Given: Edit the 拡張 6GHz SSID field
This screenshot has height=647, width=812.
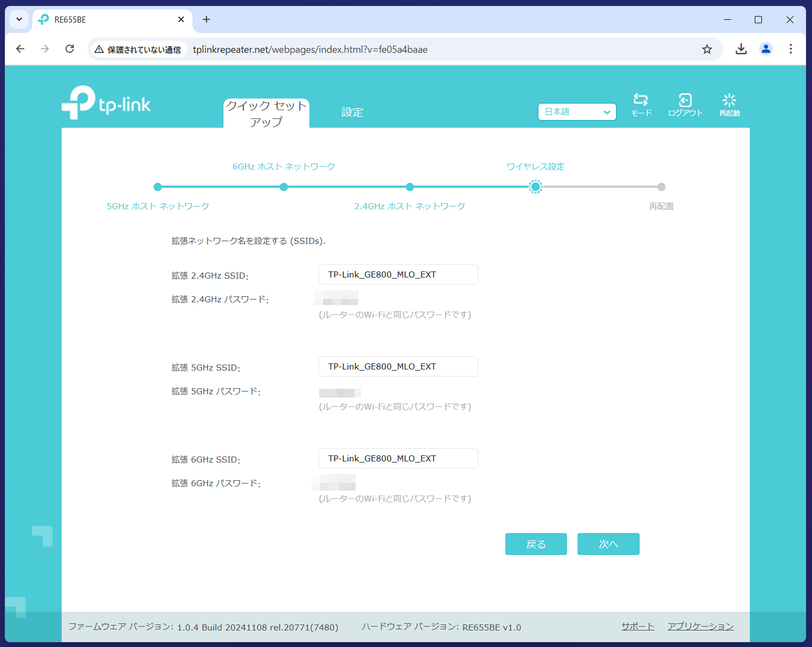Looking at the screenshot, I should pyautogui.click(x=399, y=459).
